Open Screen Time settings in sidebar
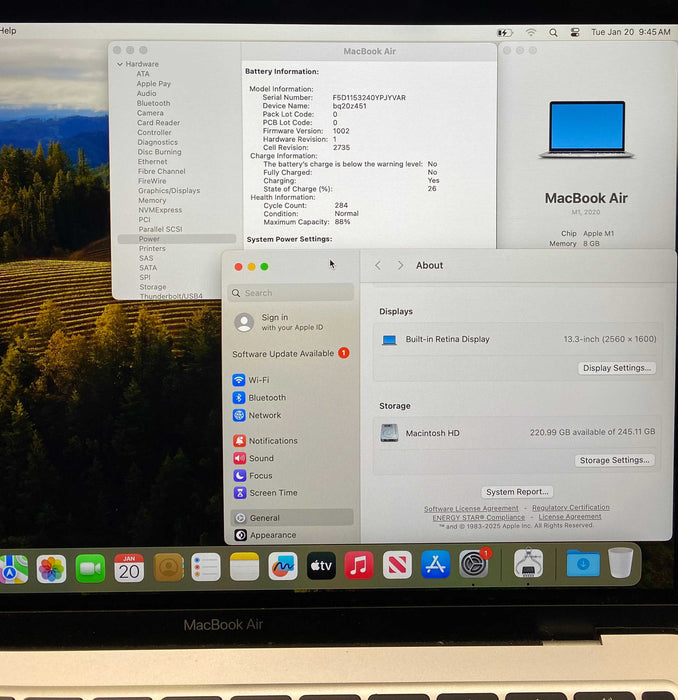The height and width of the screenshot is (700, 678). (x=292, y=493)
